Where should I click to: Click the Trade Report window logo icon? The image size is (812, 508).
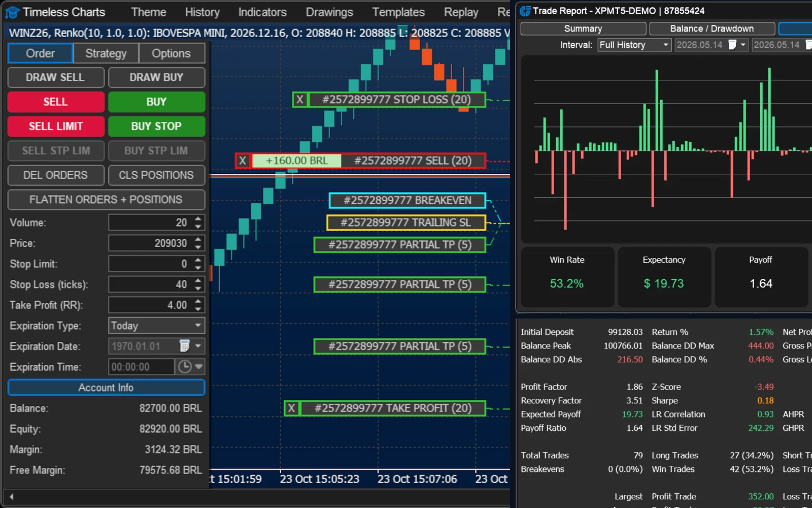(525, 11)
